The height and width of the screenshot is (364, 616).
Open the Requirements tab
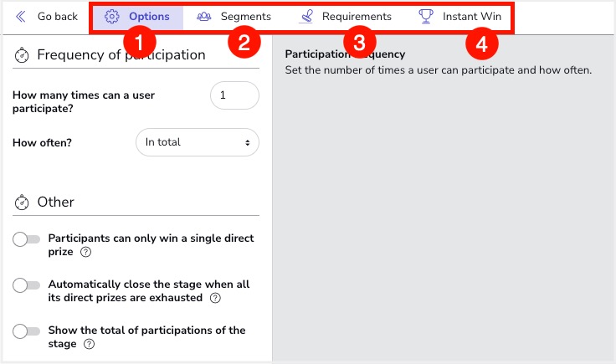[x=357, y=17]
